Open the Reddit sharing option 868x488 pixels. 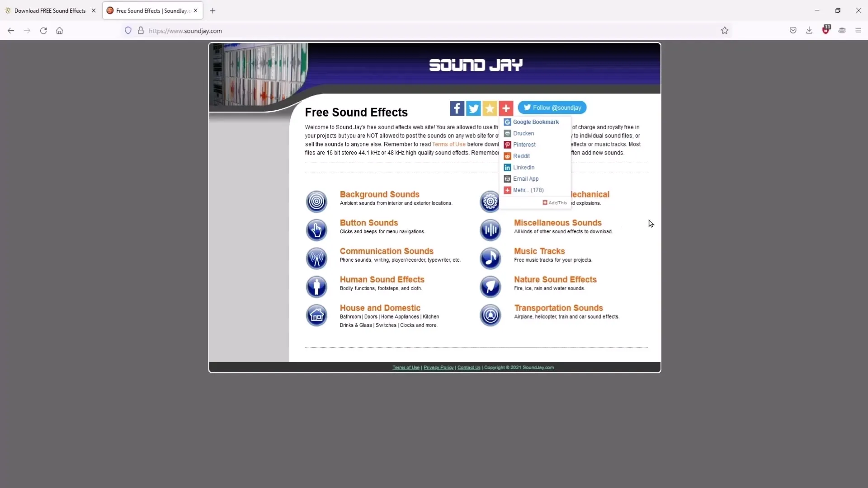pyautogui.click(x=522, y=155)
